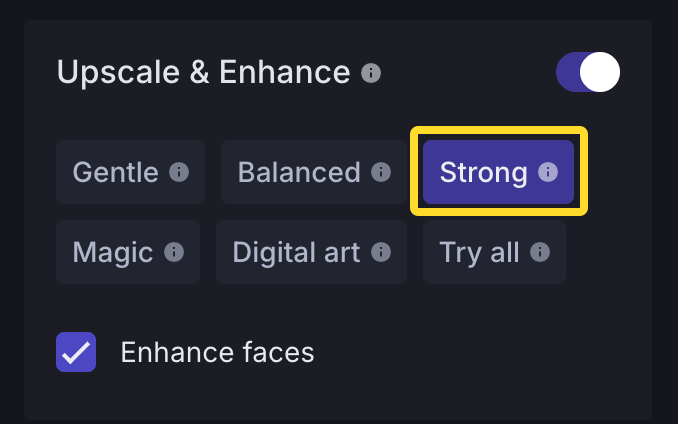The width and height of the screenshot is (678, 424).
Task: Click the info icon on Balanced option
Action: tap(381, 172)
